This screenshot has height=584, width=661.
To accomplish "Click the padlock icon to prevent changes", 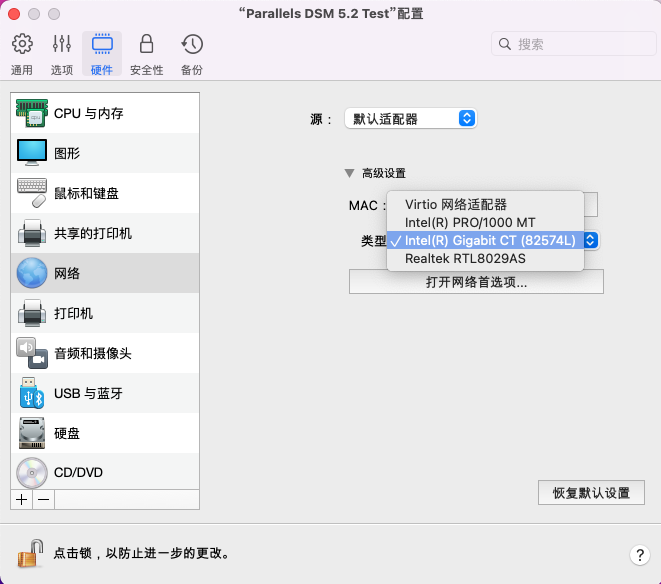I will 30,553.
